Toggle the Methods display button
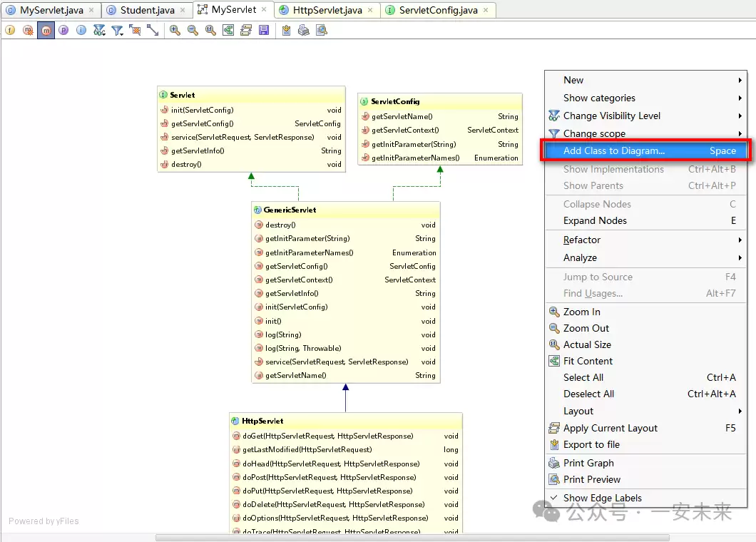This screenshot has width=756, height=542. 46,30
